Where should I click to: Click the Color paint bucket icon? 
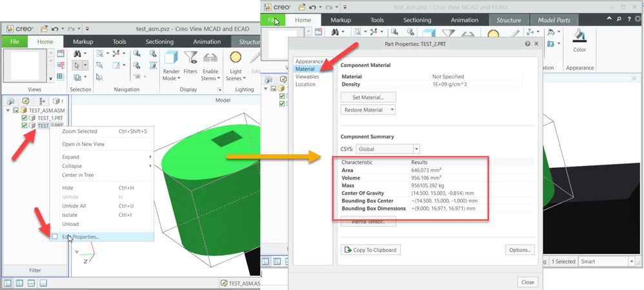coord(579,39)
